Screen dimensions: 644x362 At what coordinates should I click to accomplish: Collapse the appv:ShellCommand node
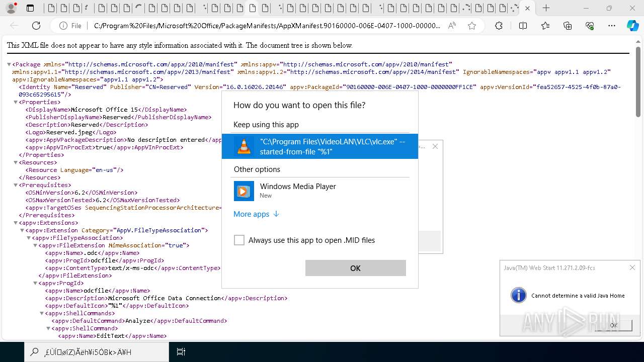point(48,328)
